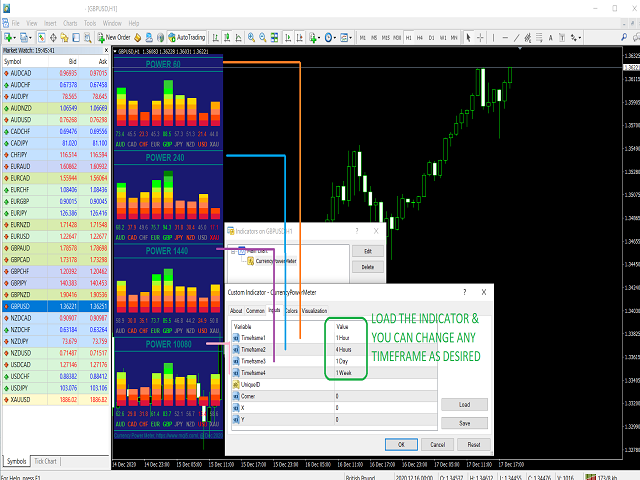Draw a horizontal line tool

(x=505, y=38)
